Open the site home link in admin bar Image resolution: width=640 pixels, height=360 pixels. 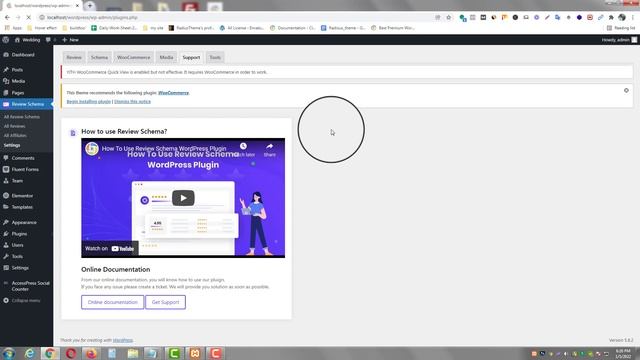tap(27, 40)
